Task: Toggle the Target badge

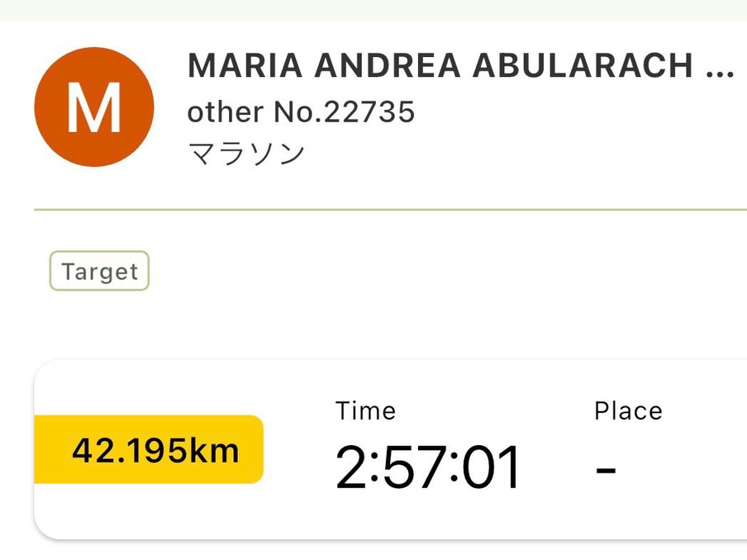Action: tap(99, 272)
